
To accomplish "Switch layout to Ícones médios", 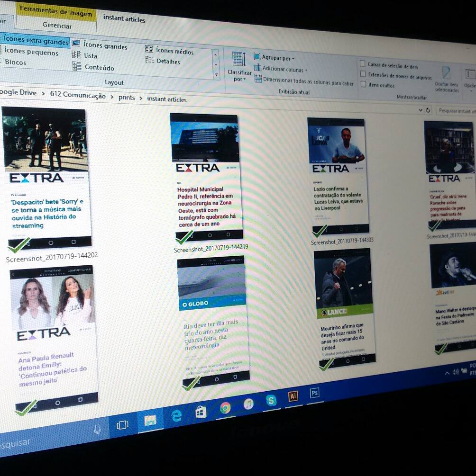I will tap(170, 51).
